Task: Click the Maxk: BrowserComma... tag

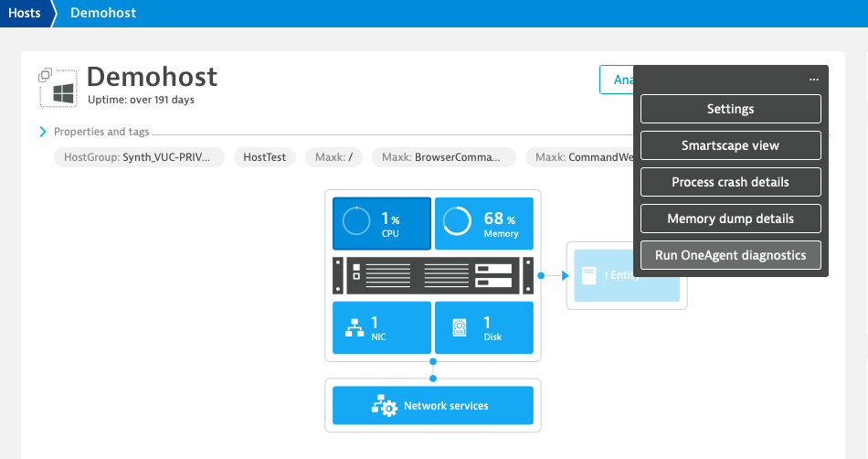Action: click(x=444, y=157)
